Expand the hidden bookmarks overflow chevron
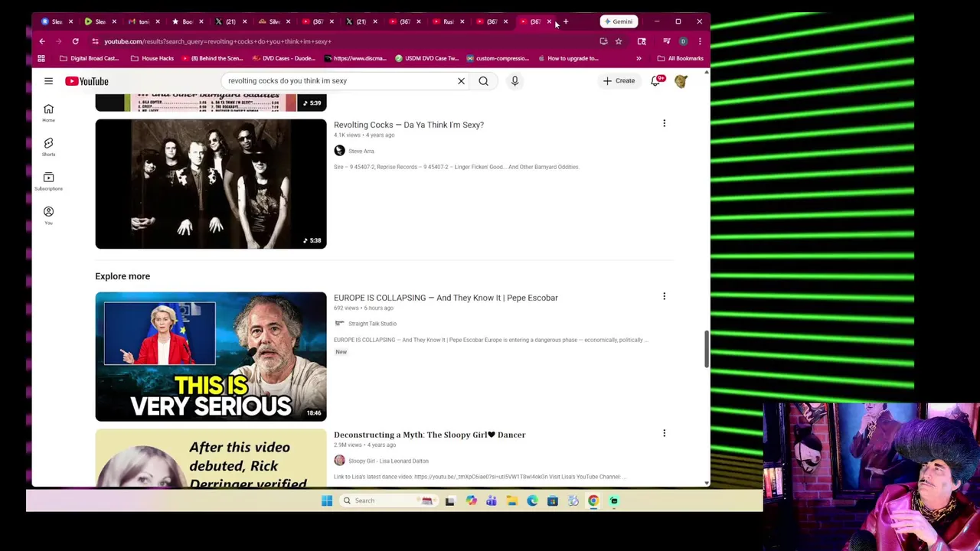The image size is (980, 551). point(639,58)
